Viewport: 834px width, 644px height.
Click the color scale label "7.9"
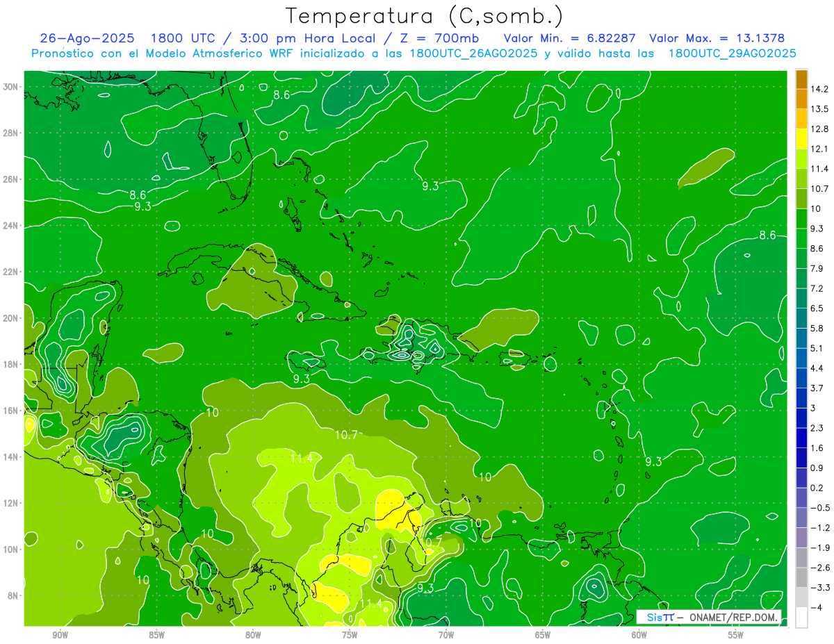[x=817, y=268]
